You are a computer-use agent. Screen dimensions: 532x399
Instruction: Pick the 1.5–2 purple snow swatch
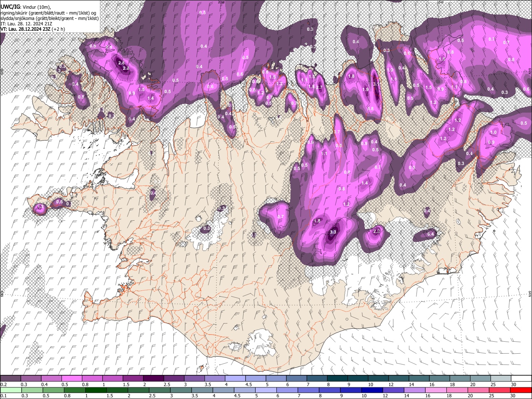click(133, 378)
